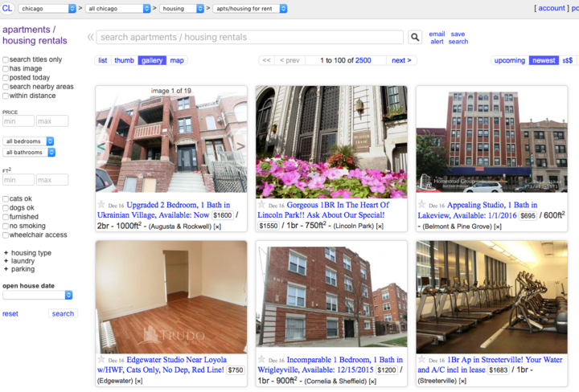Sort results by newest
Screen dimensions: 579x392
point(544,60)
